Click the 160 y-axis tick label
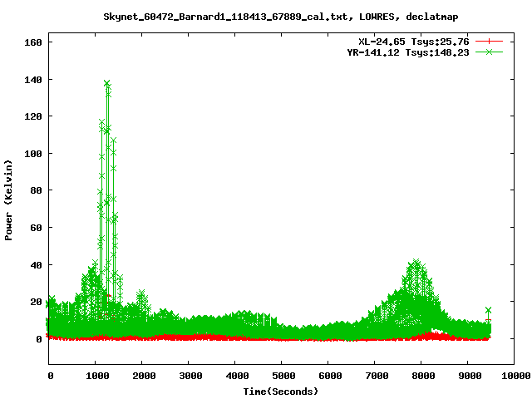 tap(33, 42)
